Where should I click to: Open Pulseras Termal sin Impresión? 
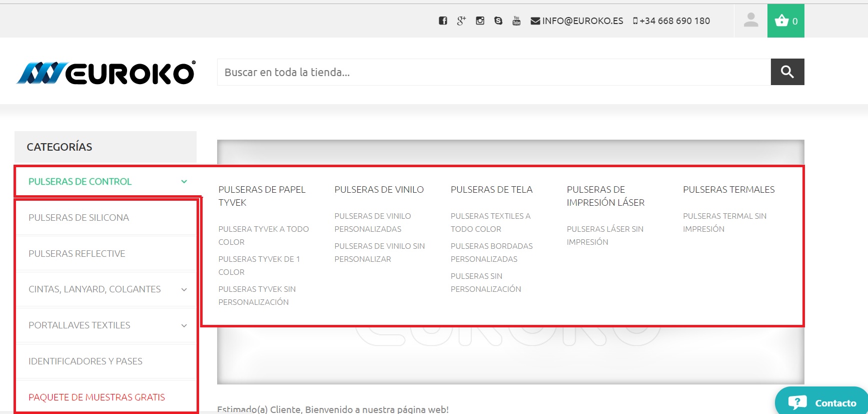[x=725, y=223]
